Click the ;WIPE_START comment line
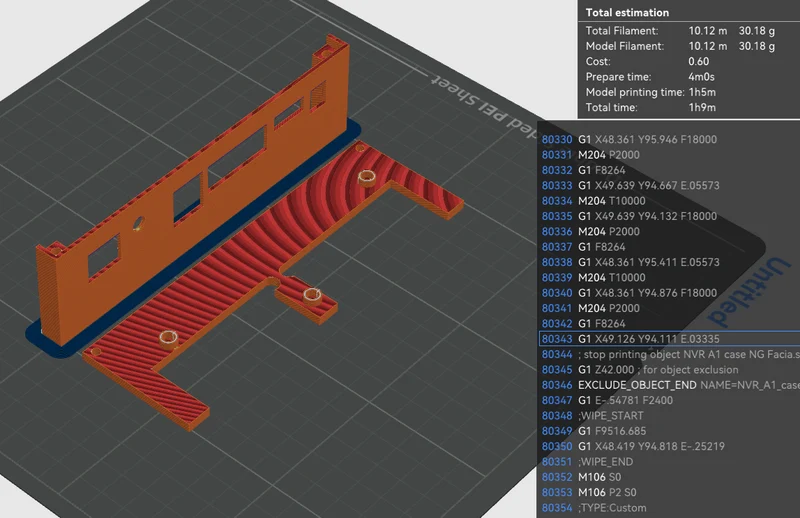800x518 pixels. 669,415
